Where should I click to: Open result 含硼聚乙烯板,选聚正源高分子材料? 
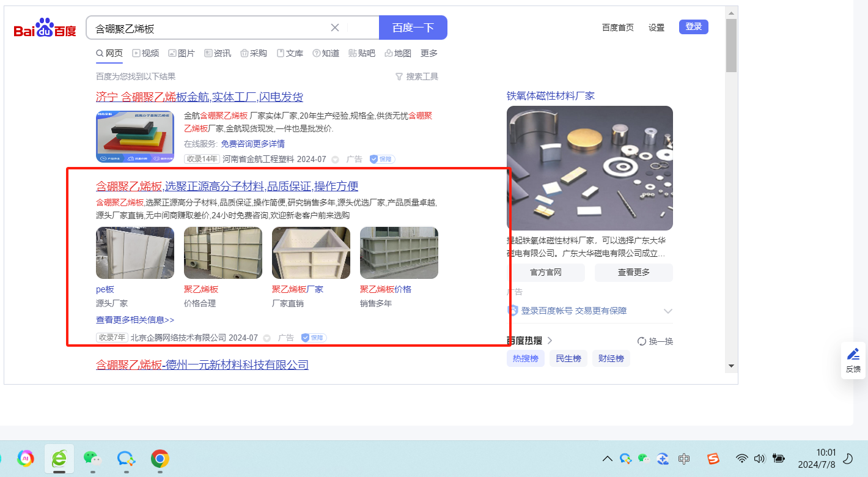pyautogui.click(x=227, y=186)
